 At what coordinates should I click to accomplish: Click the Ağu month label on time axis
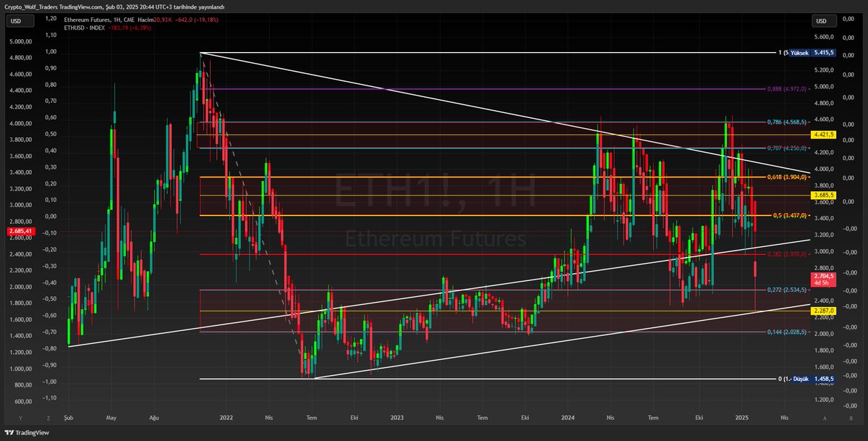pos(154,418)
